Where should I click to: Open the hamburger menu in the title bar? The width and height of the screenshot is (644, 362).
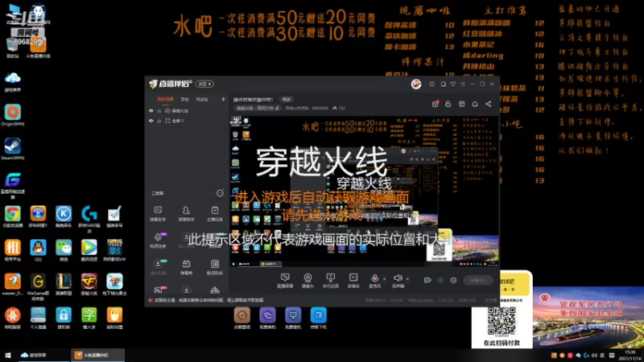463,84
